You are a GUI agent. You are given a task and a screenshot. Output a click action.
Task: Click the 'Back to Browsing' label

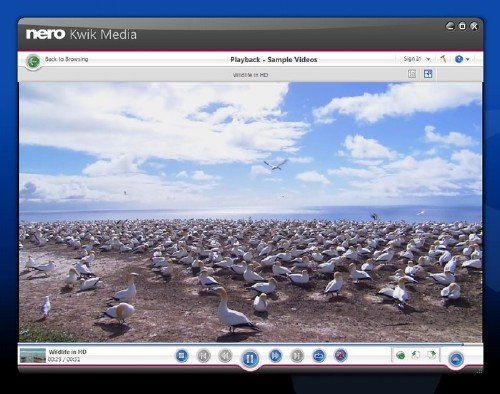point(66,59)
